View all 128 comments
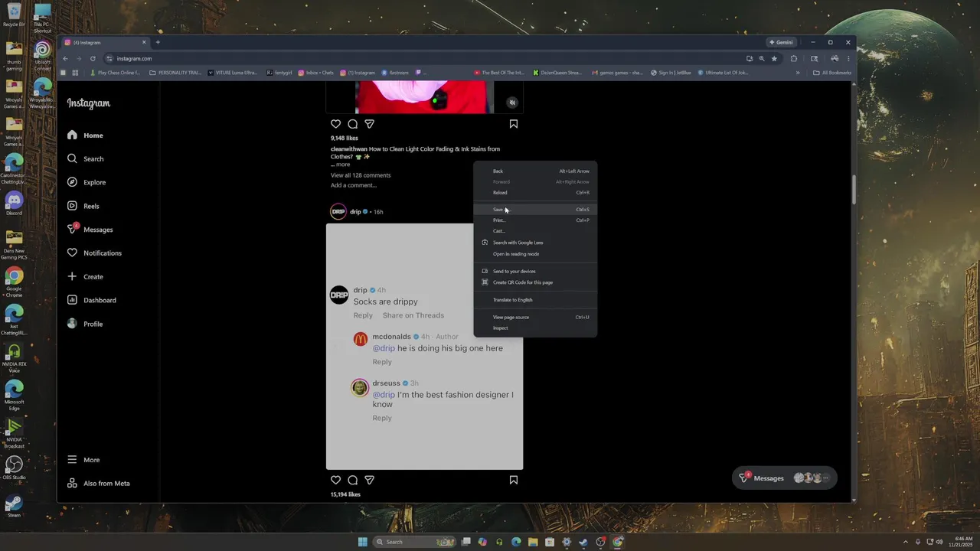 (361, 175)
